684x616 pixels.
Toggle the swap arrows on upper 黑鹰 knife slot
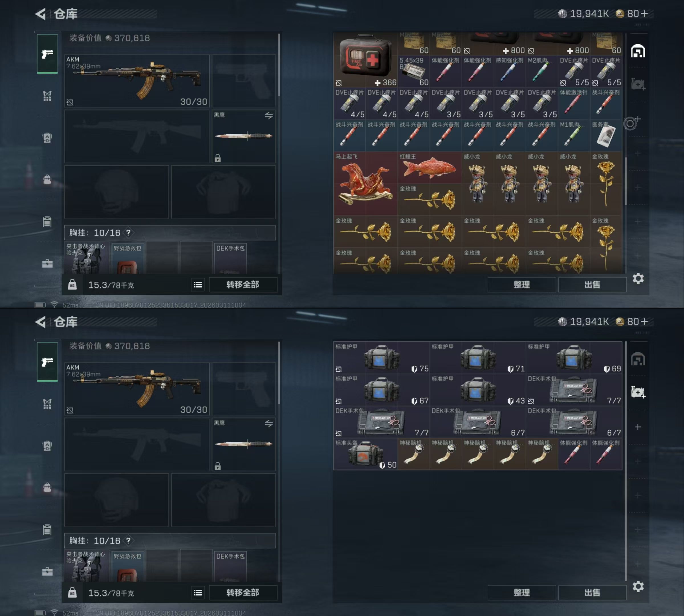coord(268,116)
